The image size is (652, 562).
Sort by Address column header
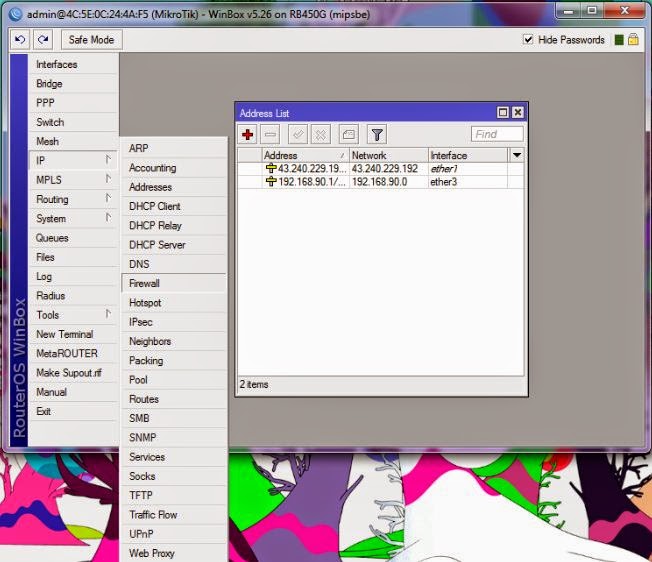(x=306, y=155)
